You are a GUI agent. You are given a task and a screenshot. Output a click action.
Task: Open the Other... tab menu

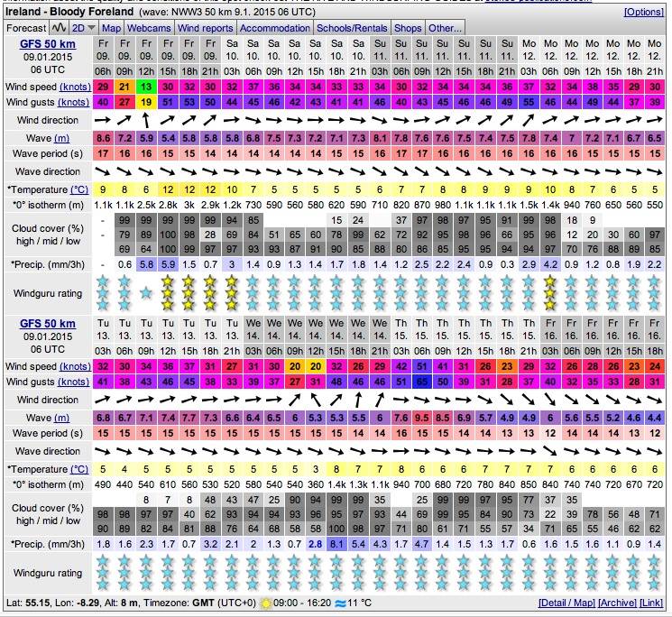pos(445,28)
